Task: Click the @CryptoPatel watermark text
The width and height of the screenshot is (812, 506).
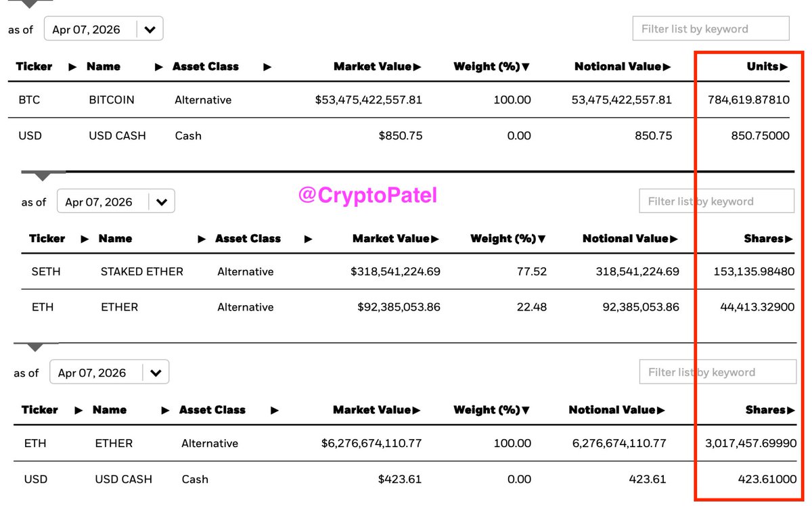Action: tap(367, 195)
